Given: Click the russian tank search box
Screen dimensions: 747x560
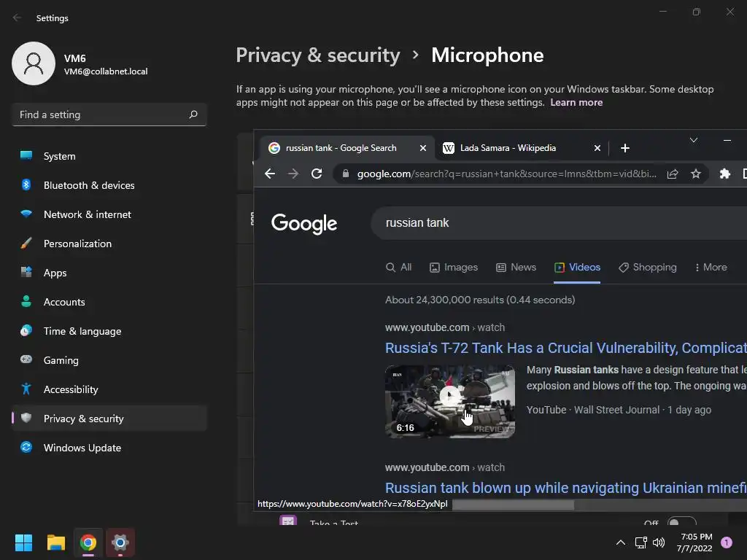Looking at the screenshot, I should pos(558,223).
